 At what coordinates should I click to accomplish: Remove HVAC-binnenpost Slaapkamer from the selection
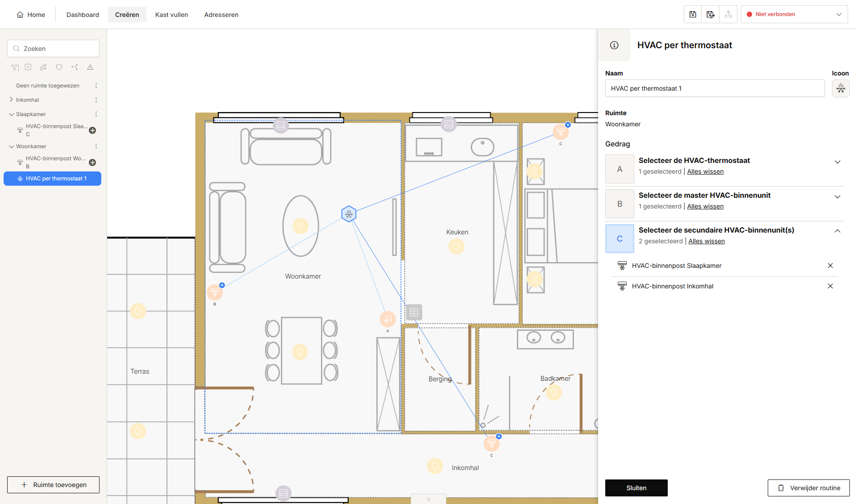click(830, 266)
